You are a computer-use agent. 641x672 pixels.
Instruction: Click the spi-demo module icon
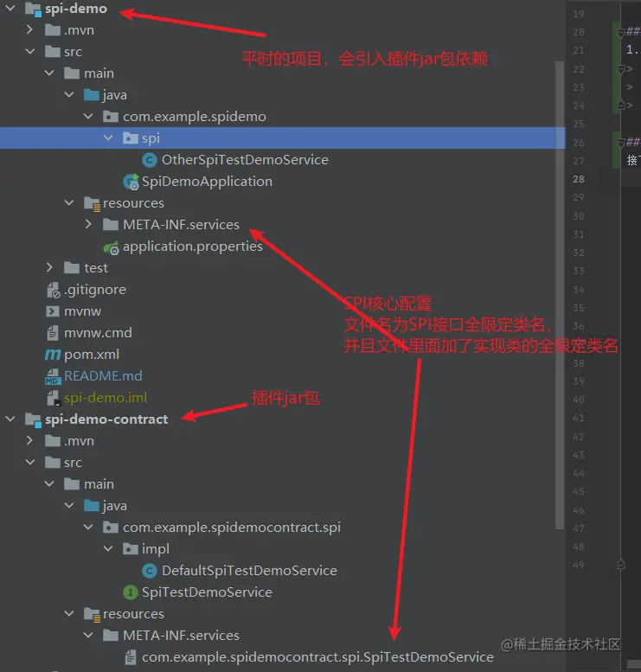33,9
